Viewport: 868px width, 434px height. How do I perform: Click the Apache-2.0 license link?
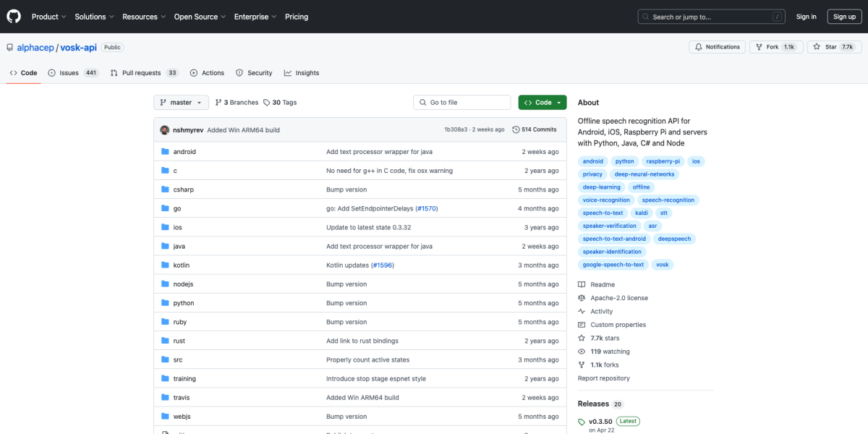point(618,298)
